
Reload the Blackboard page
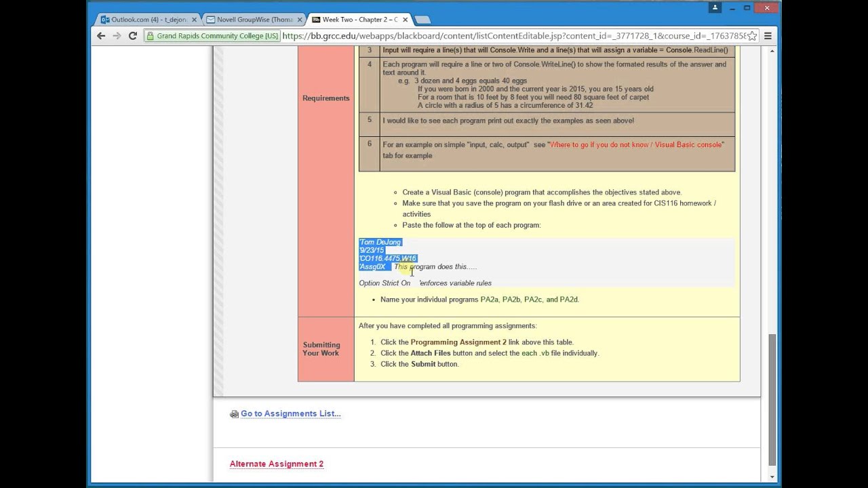(133, 36)
